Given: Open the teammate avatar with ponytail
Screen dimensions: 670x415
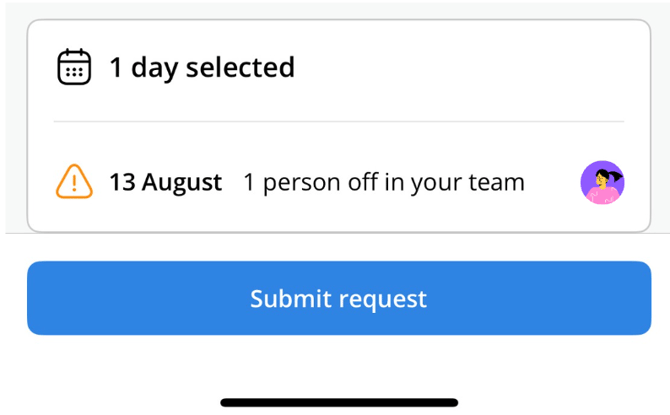Looking at the screenshot, I should tap(602, 182).
